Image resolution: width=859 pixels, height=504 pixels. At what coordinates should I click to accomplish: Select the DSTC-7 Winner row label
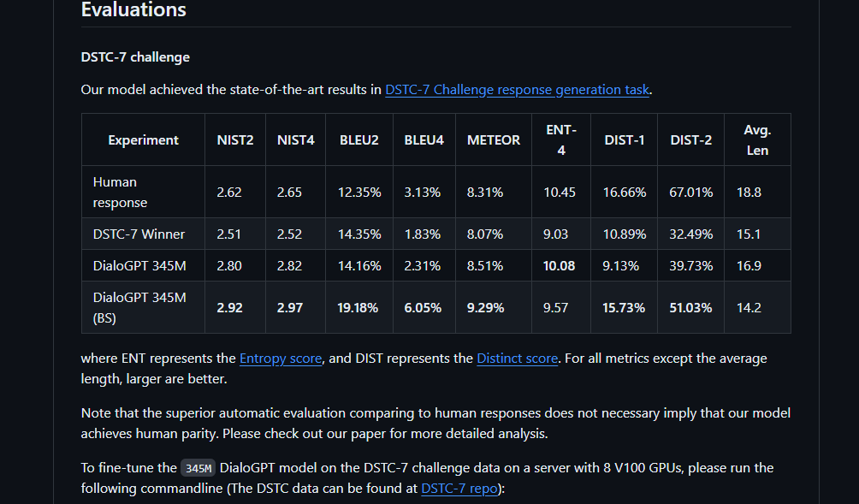pos(139,234)
